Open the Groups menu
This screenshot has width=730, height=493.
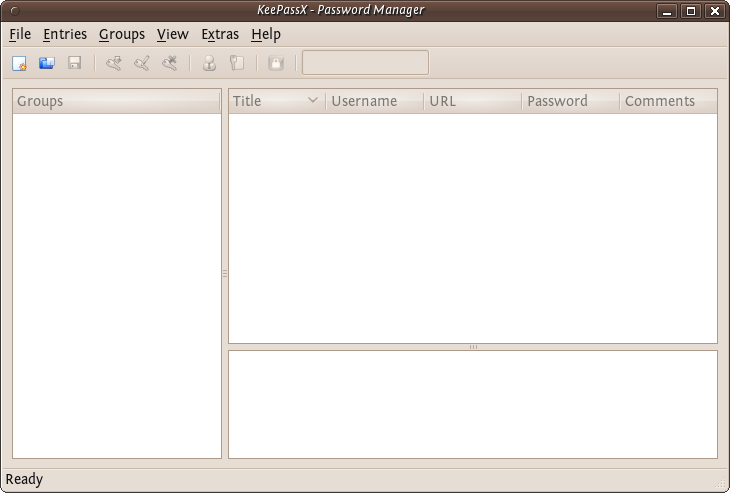(x=122, y=34)
